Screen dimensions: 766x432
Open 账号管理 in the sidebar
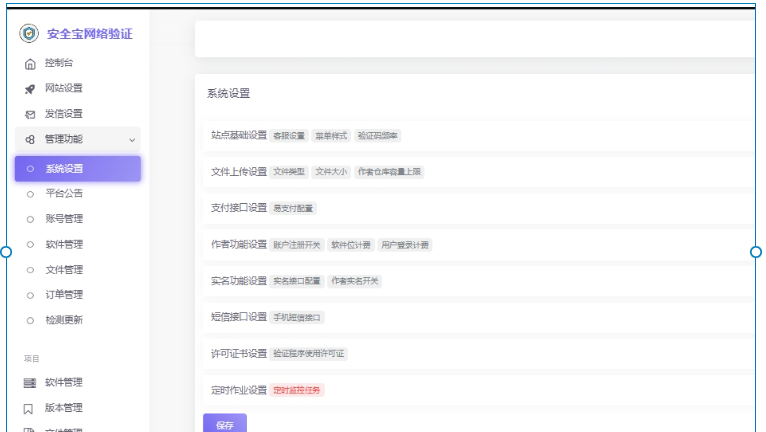(64, 219)
